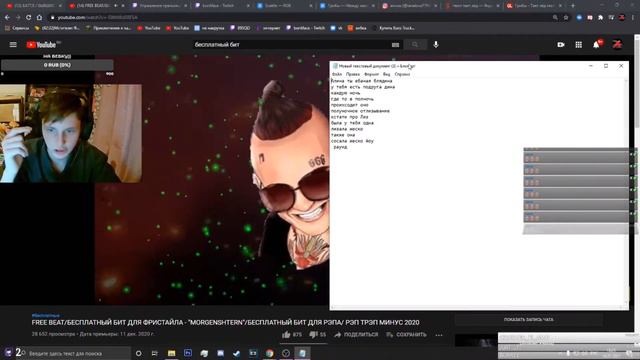Viewport: 640px width, 360px height.
Task: Open the three-dot more actions under video
Action: (439, 335)
